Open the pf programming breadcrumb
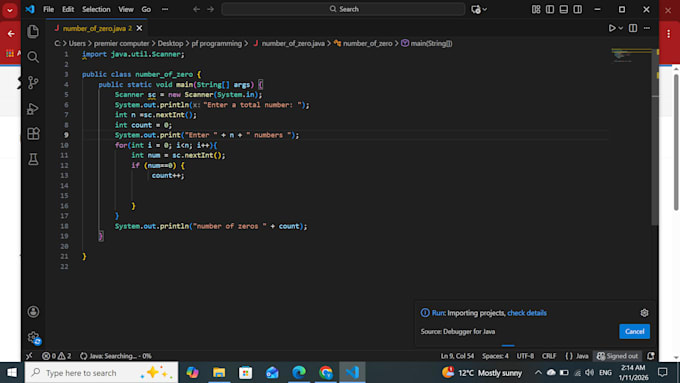This screenshot has width=680, height=383. [216, 43]
